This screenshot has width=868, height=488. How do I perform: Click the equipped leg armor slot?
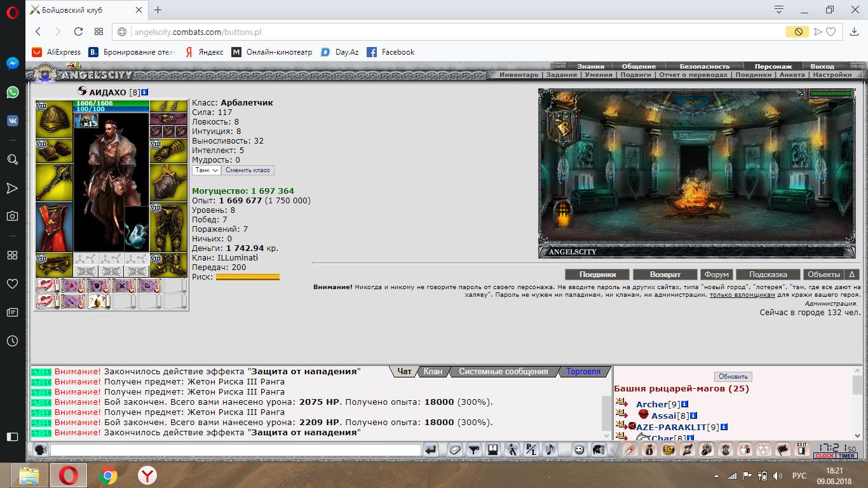point(169,227)
